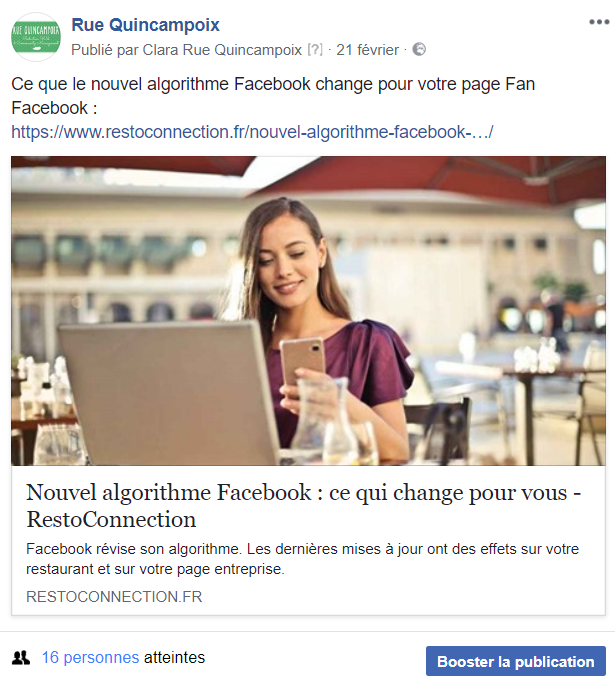Click the RESTOCONNECTION.FR domain label

pos(114,597)
